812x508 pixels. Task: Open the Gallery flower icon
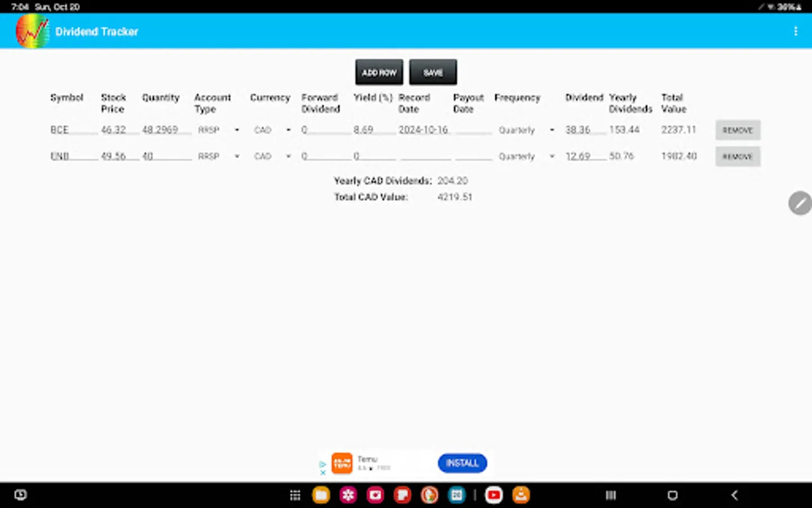[x=348, y=495]
